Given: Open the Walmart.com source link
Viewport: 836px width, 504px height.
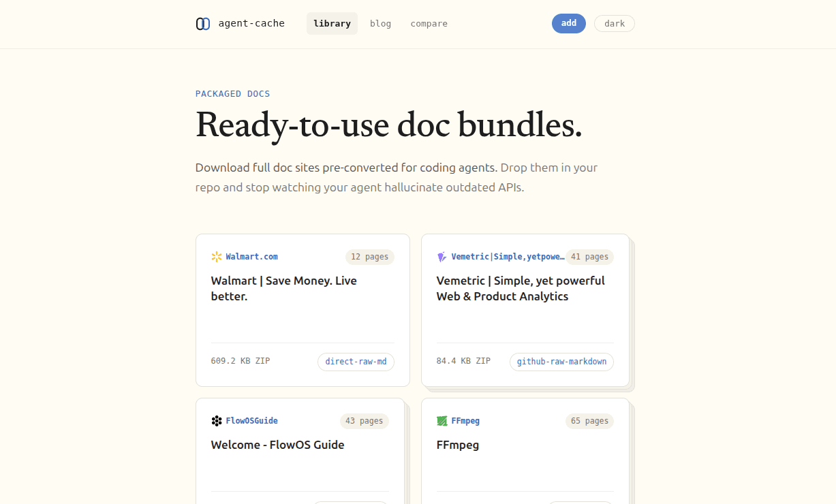Looking at the screenshot, I should (251, 257).
